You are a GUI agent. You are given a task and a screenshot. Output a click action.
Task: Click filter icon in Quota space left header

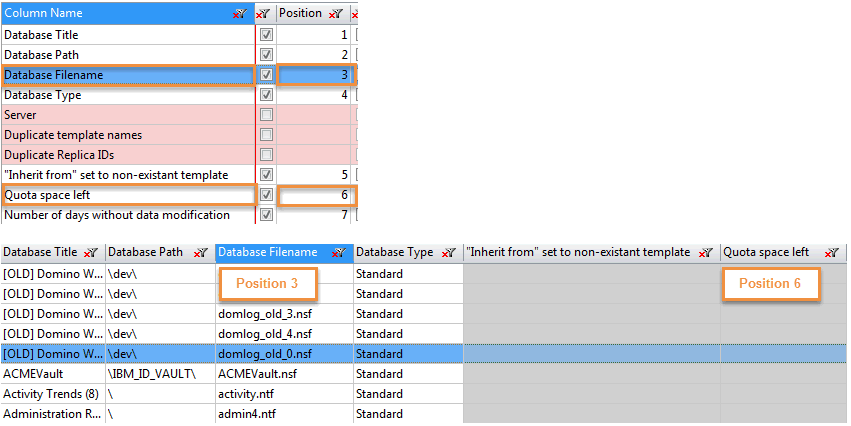click(830, 253)
